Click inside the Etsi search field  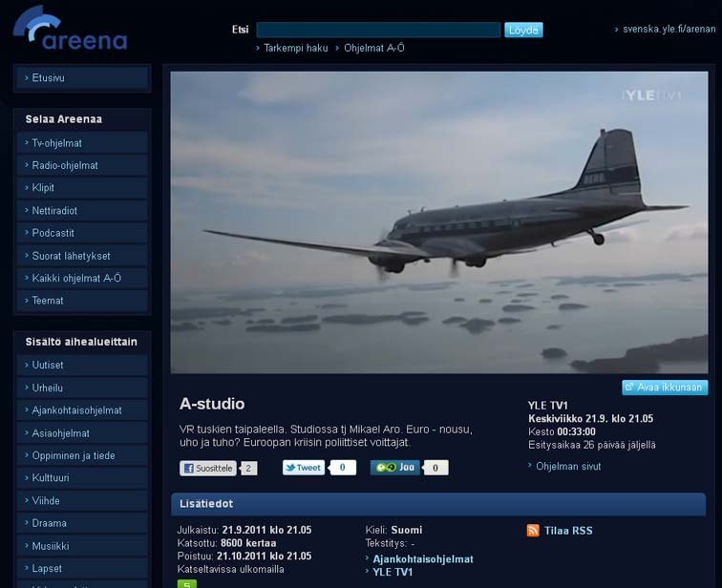tap(378, 31)
